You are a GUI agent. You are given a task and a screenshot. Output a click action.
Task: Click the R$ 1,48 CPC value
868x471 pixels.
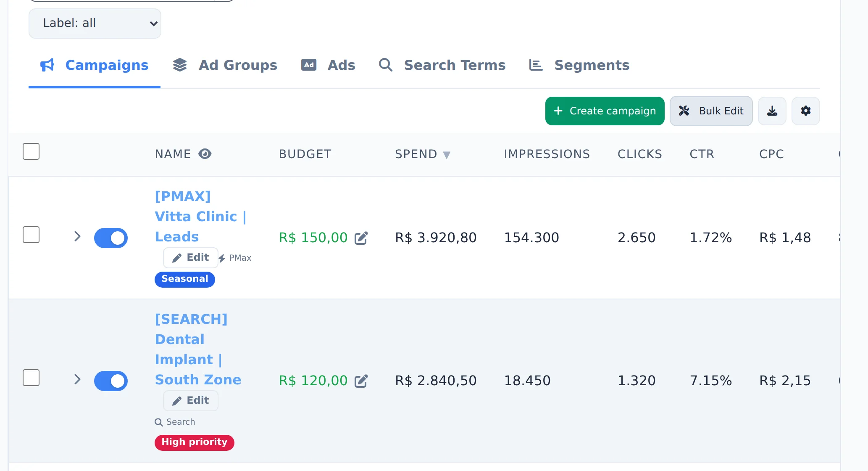[785, 238]
